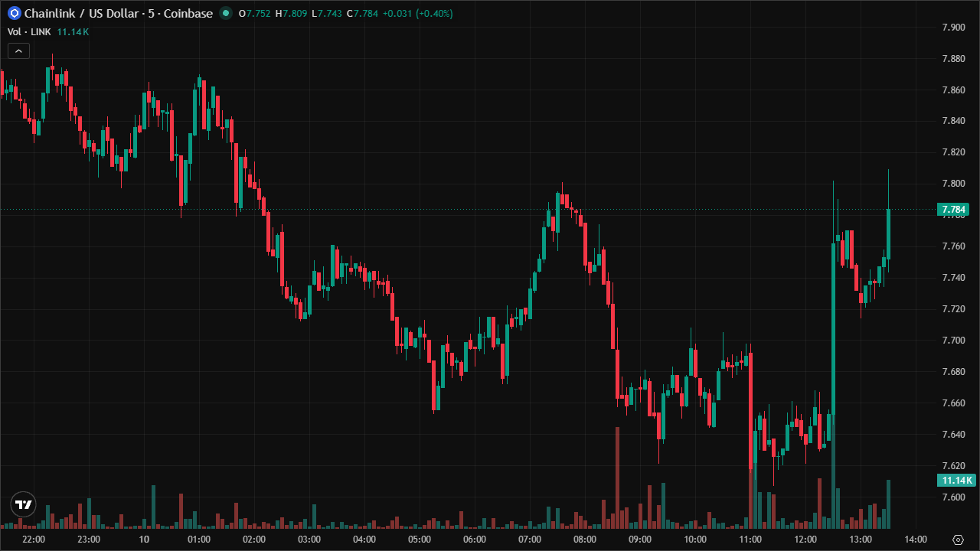
Task: Open the TradingView logo in the chart corner
Action: 24,504
